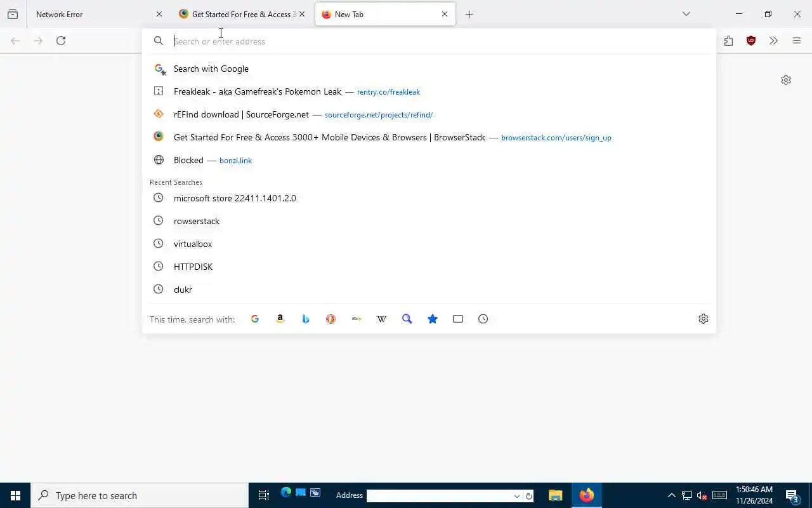Click the blue magnifier search engine icon
The width and height of the screenshot is (812, 508).
[x=407, y=319]
